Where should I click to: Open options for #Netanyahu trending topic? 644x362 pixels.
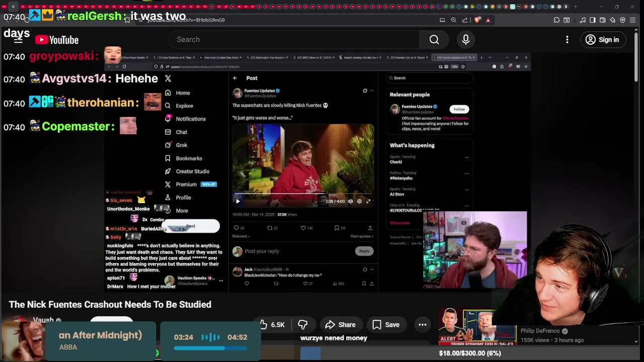(x=466, y=173)
